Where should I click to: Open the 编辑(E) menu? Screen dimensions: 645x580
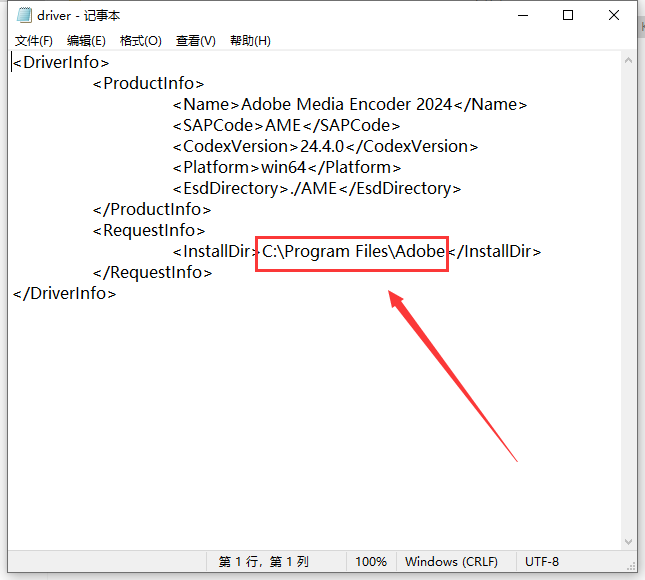pyautogui.click(x=86, y=41)
